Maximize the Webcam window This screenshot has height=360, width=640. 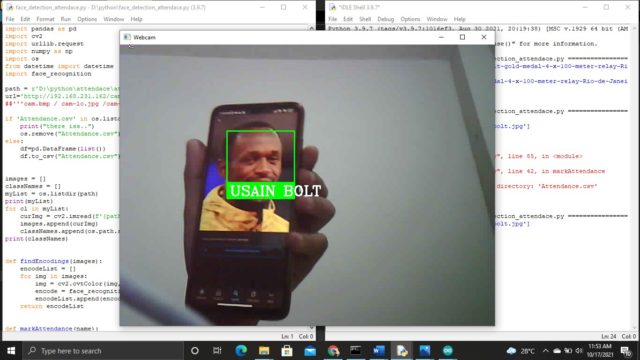[462, 37]
